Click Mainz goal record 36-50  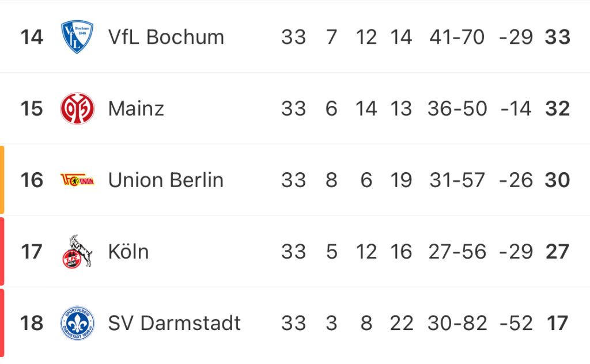[457, 109]
